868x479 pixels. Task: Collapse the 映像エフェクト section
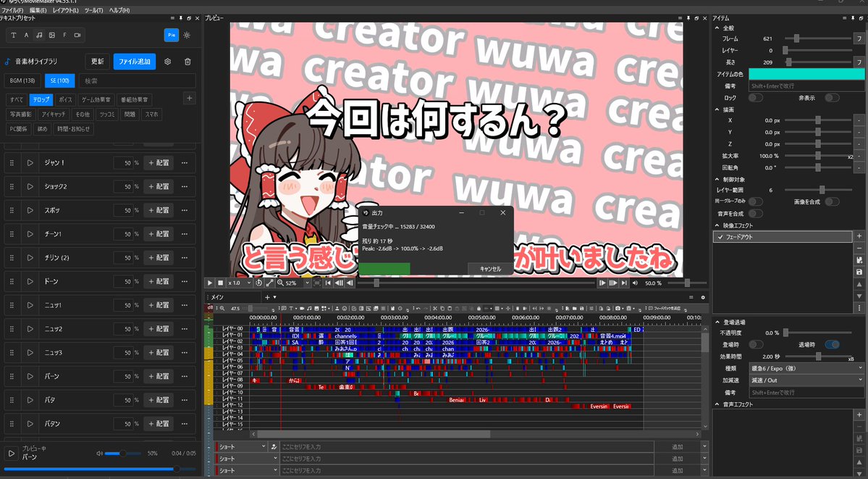(717, 225)
